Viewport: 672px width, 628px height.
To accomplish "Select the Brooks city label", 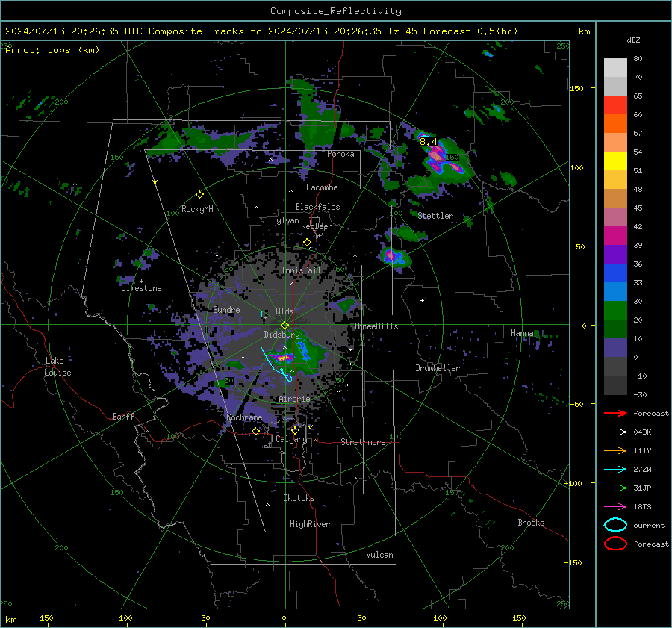I will click(x=531, y=523).
